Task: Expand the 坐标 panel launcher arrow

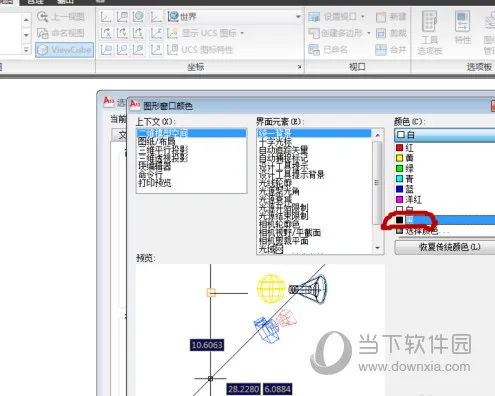Action: point(300,67)
